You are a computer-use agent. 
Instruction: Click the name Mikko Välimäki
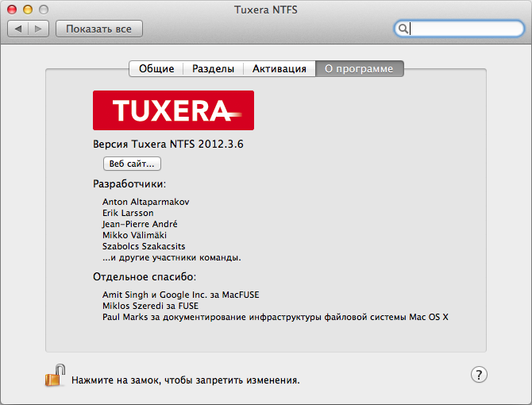click(135, 235)
